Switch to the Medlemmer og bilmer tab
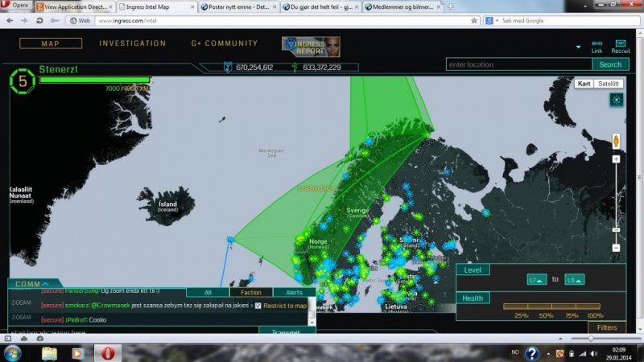Screen dimensions: 644x362 click(x=402, y=7)
